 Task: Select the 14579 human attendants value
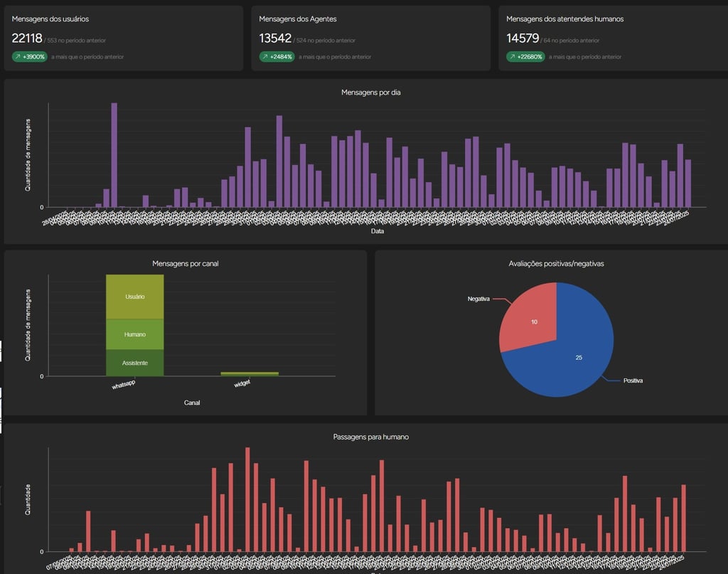[x=523, y=38]
